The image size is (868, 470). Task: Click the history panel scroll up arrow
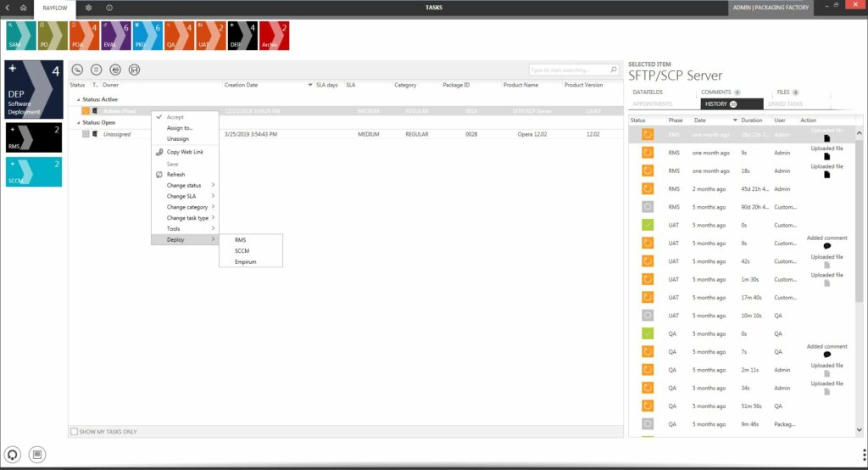(860, 133)
